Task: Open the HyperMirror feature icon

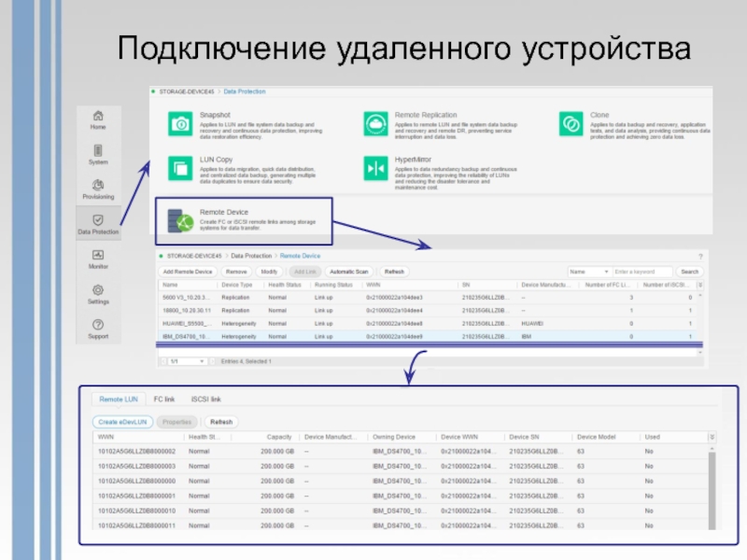Action: coord(375,168)
